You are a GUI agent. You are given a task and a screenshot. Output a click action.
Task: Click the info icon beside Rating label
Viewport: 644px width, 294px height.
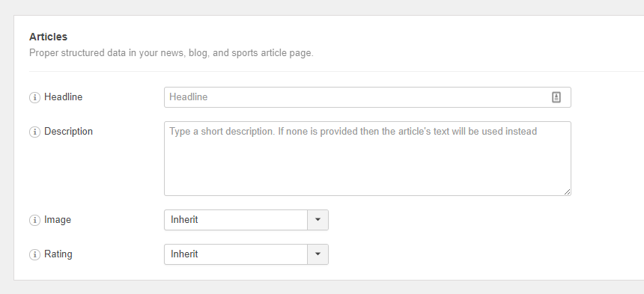tap(34, 254)
